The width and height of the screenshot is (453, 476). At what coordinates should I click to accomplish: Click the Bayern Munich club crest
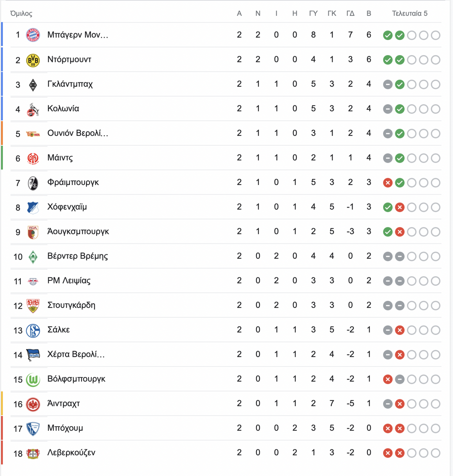33,35
